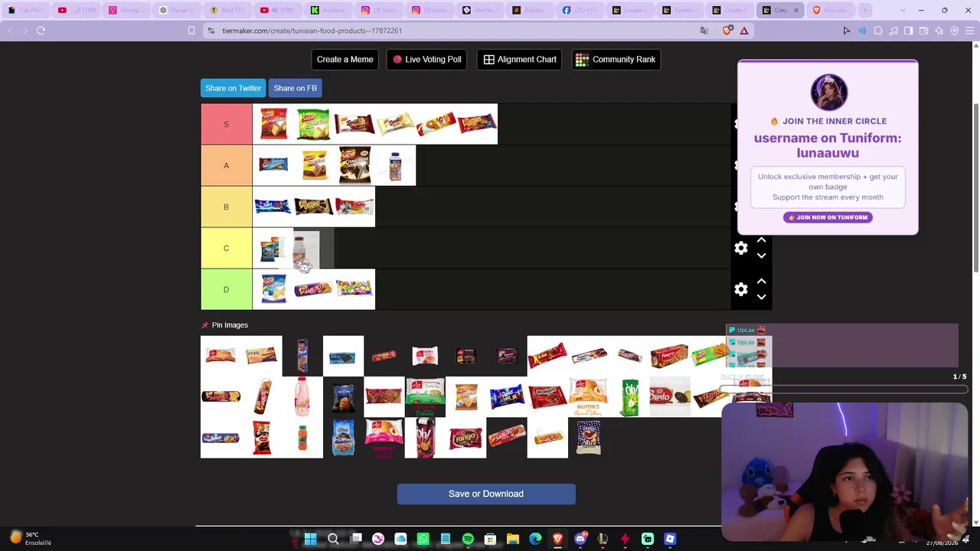Open the browser sidebar panel icon
The image size is (980, 551).
(x=908, y=31)
